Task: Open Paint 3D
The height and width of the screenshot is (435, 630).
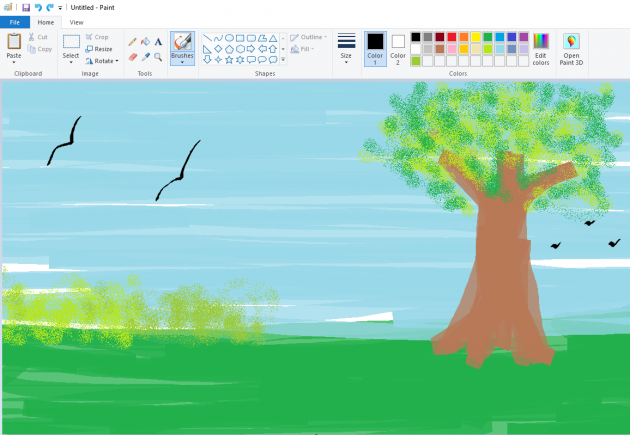Action: (x=571, y=49)
